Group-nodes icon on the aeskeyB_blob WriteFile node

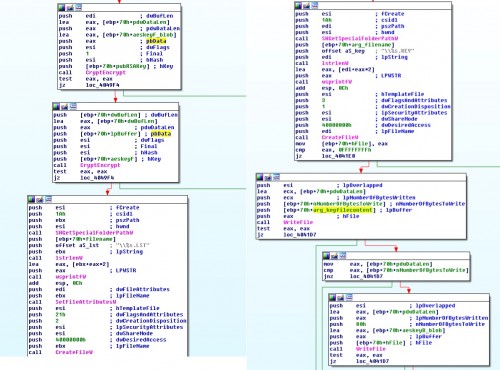coord(349,297)
